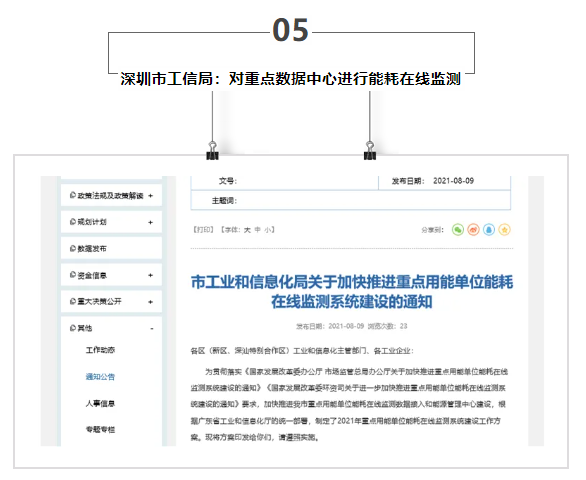Set font size to 小
This screenshot has width=586, height=480.
[x=268, y=230]
